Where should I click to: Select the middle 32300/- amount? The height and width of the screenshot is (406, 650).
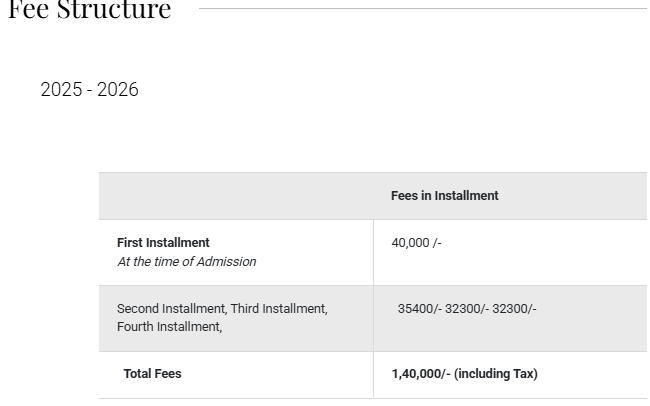click(467, 309)
